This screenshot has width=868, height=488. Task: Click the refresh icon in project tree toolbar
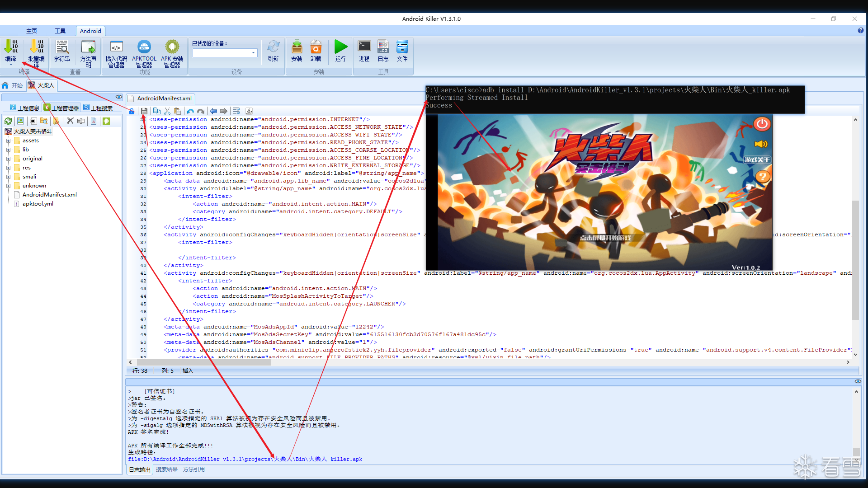[x=8, y=121]
